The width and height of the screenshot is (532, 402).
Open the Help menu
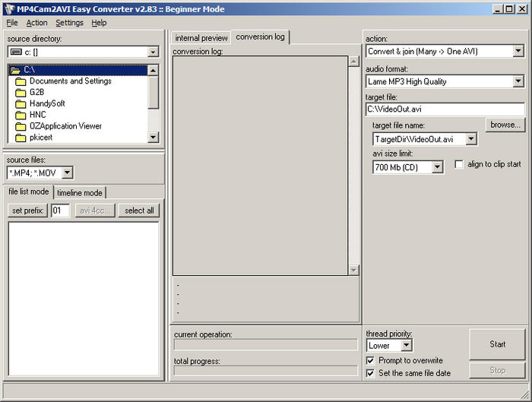99,23
